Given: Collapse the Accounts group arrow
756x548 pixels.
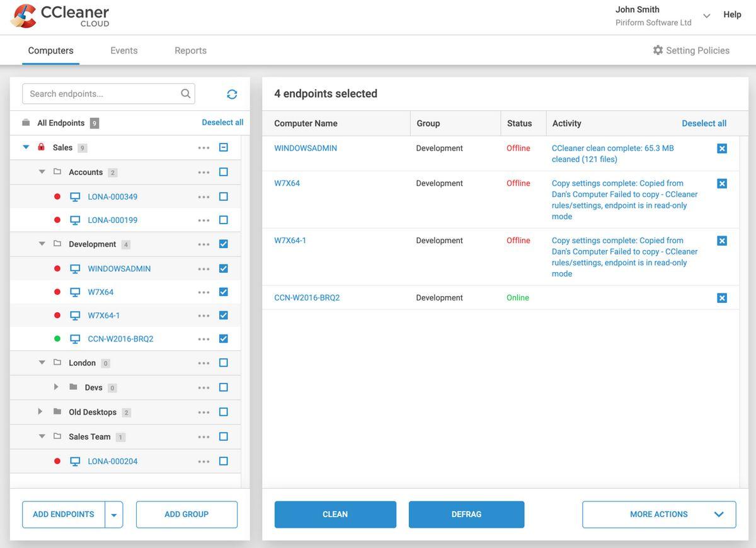Looking at the screenshot, I should pyautogui.click(x=42, y=172).
